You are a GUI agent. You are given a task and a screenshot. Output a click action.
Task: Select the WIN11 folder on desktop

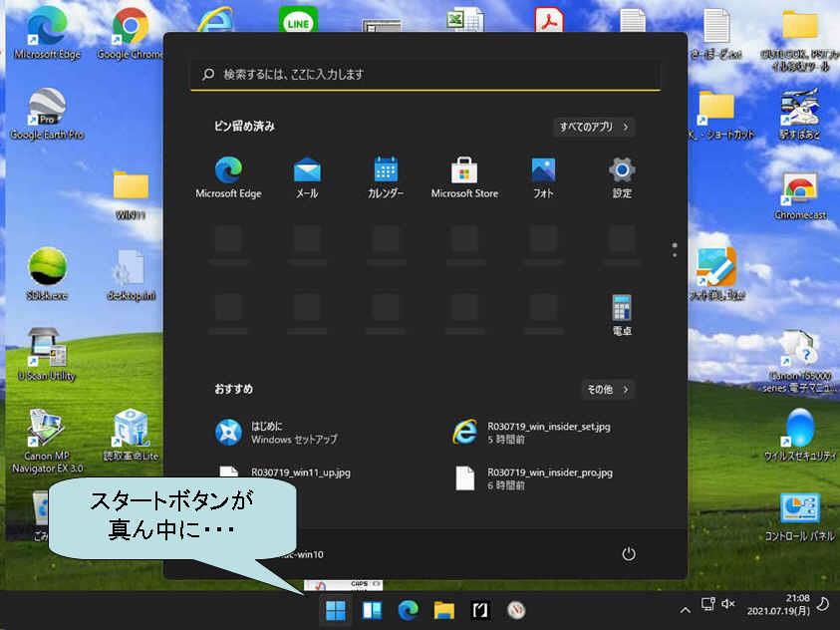[x=131, y=195]
